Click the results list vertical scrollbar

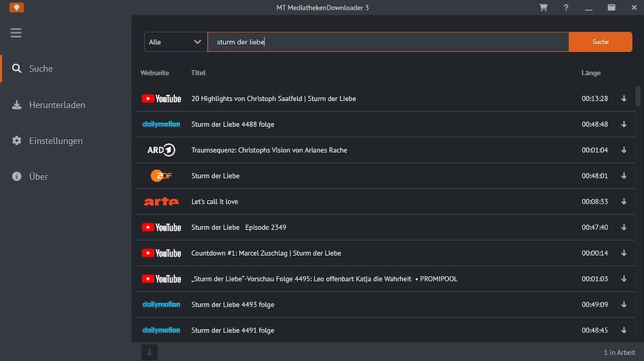(x=638, y=96)
